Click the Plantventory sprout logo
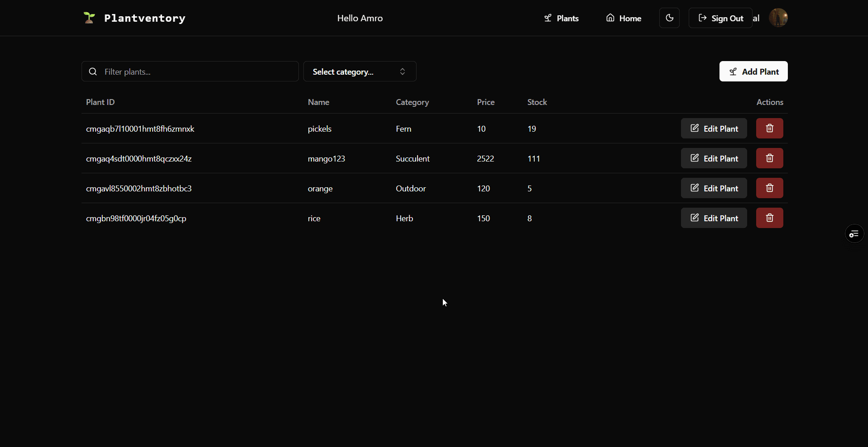The width and height of the screenshot is (868, 447). [x=89, y=18]
